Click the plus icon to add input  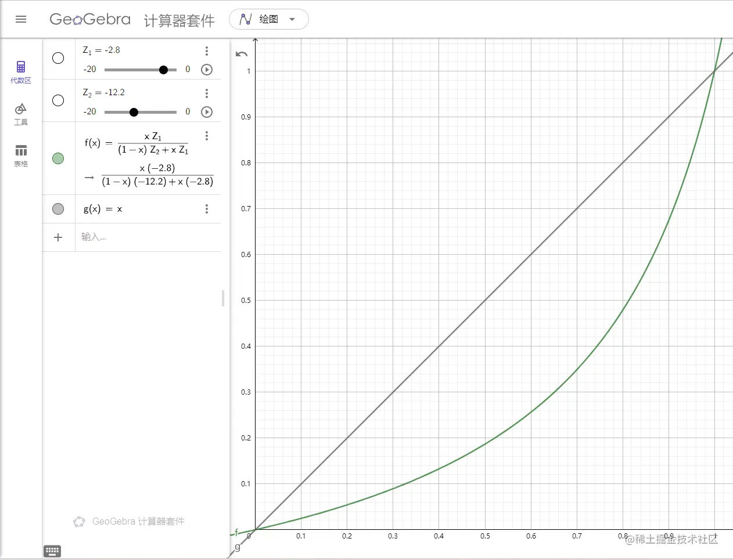click(x=58, y=237)
